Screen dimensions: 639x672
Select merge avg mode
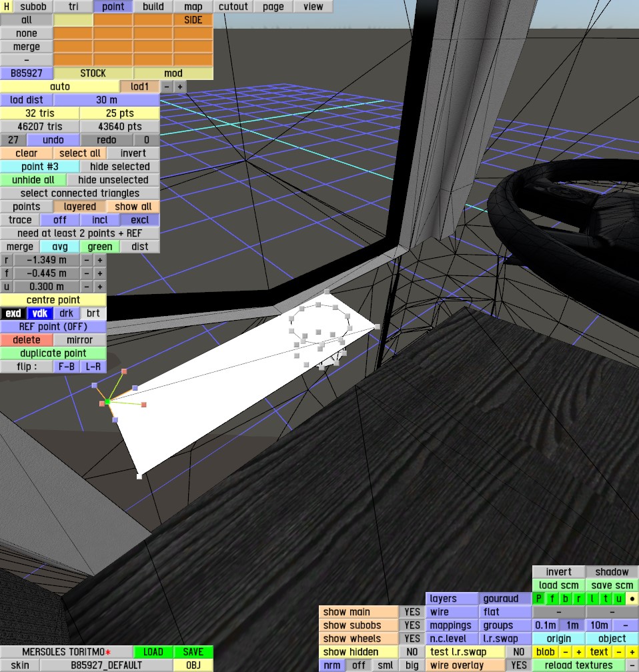(59, 247)
